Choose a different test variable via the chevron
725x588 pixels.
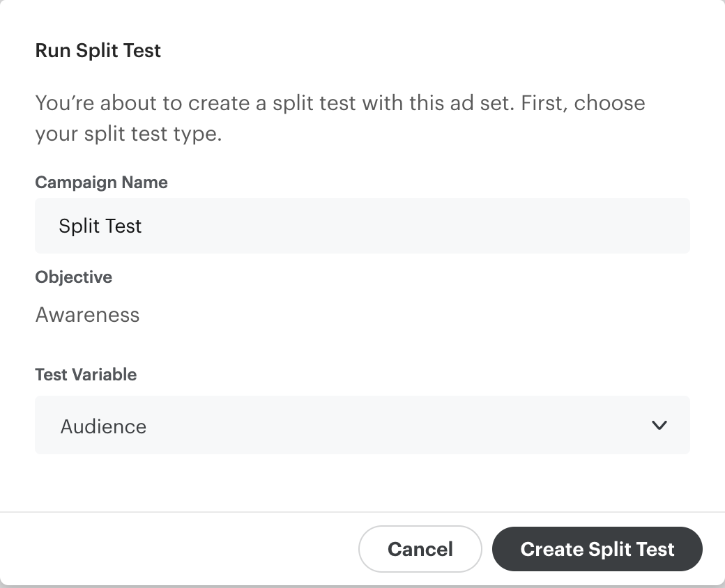click(x=659, y=425)
